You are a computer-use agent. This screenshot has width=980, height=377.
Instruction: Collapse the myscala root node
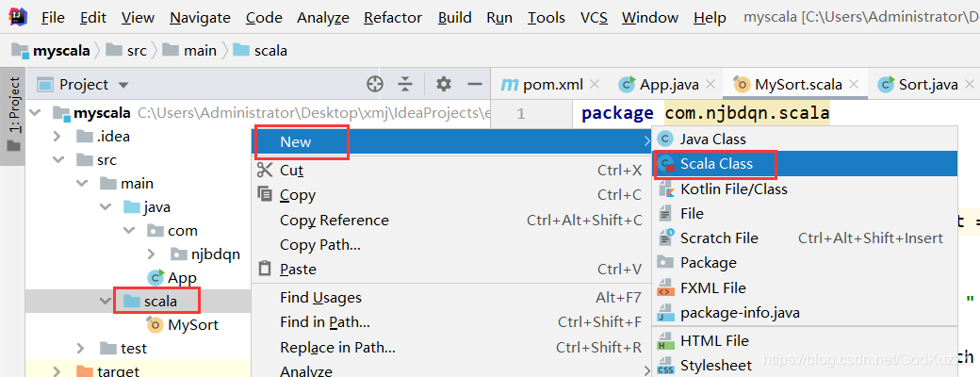[35, 113]
